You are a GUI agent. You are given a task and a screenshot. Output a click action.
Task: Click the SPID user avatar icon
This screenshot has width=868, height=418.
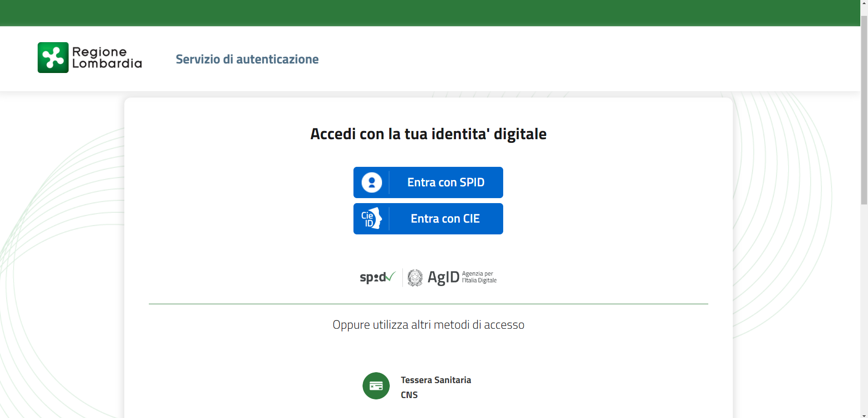[372, 182]
